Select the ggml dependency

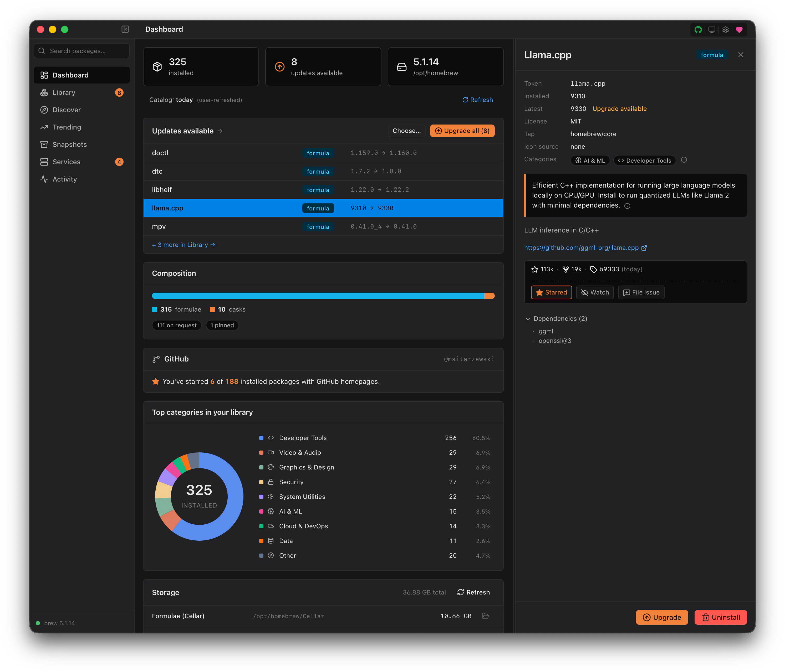(x=546, y=331)
